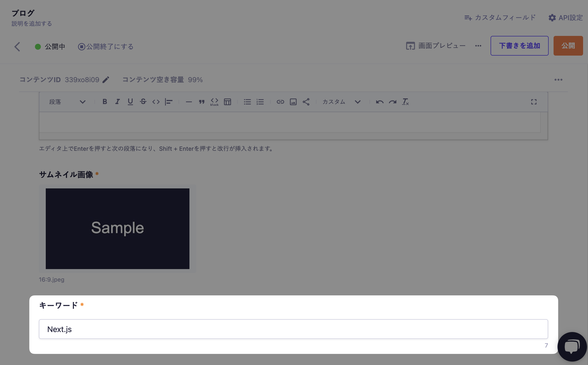Apply italic formatting
This screenshot has width=588, height=365.
click(x=117, y=102)
